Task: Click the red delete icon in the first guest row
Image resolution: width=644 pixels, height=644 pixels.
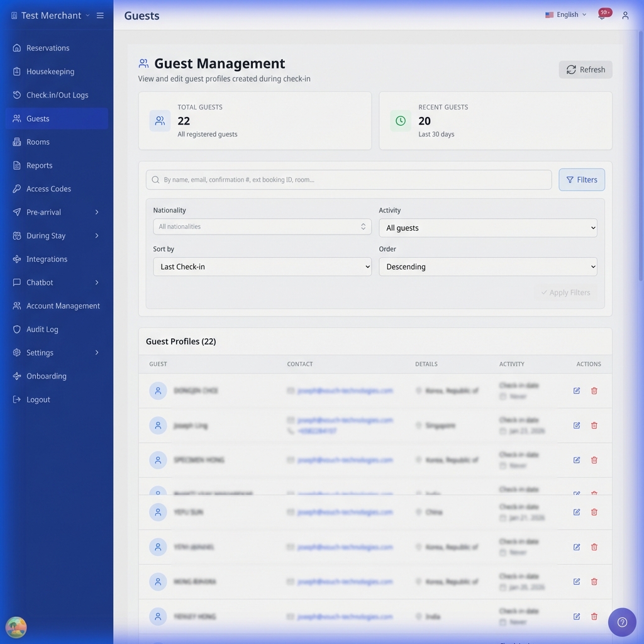Action: (594, 391)
